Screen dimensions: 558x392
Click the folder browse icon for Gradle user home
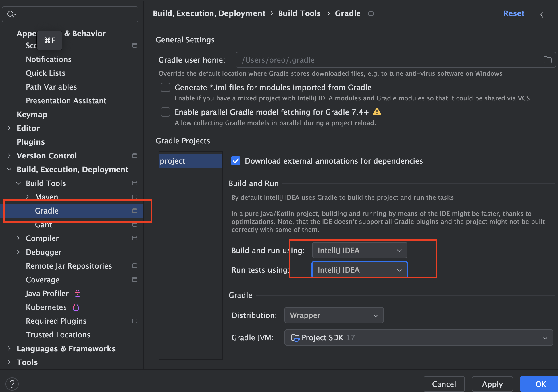(547, 60)
